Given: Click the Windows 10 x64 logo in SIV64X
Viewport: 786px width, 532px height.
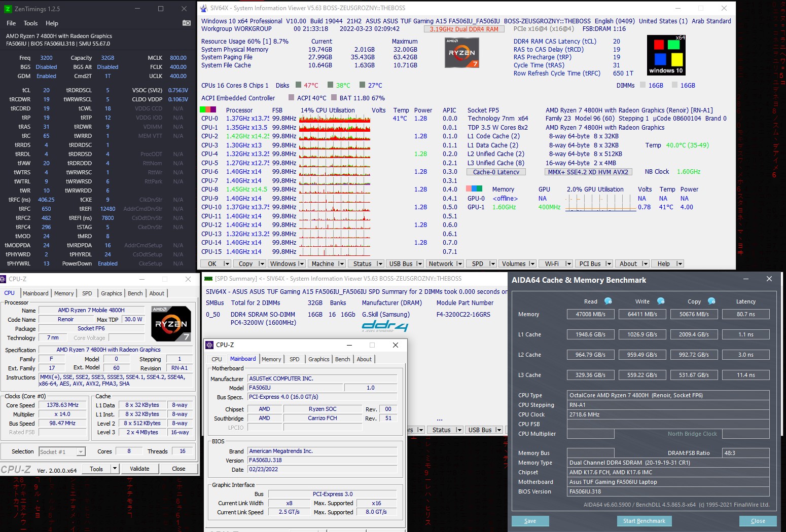Looking at the screenshot, I should tap(666, 55).
